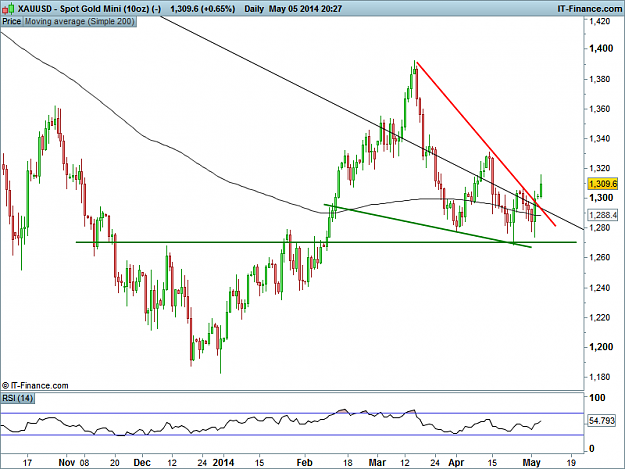625x469 pixels.
Task: Click the 2014 label on date axis
Action: [224, 463]
